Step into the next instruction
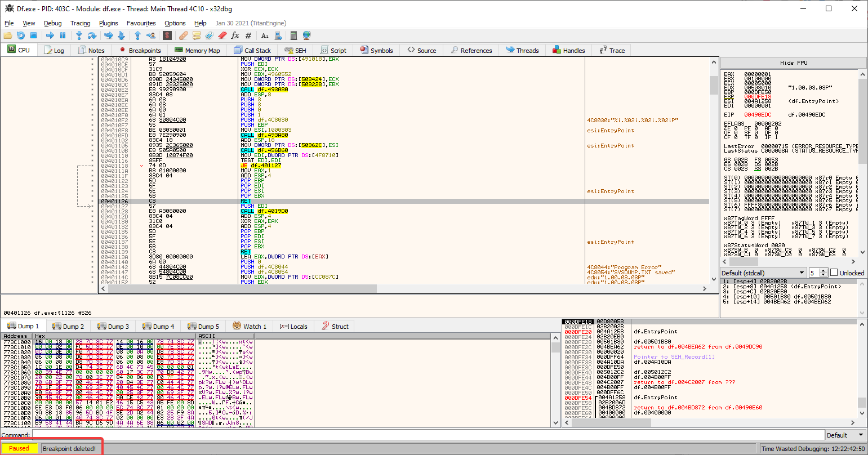The height and width of the screenshot is (455, 868). 79,35
